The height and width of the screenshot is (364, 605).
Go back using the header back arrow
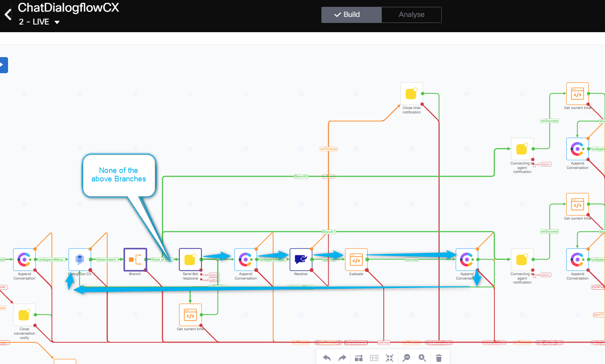coord(8,15)
